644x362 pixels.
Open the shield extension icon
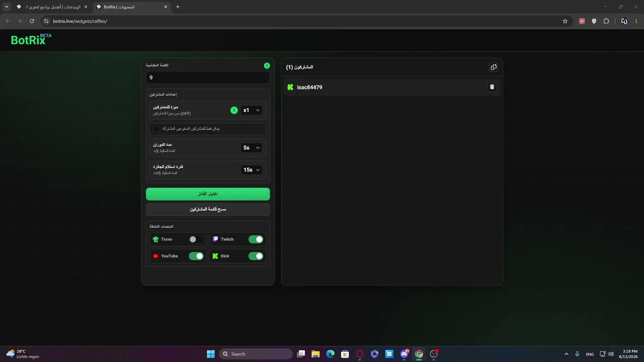594,21
